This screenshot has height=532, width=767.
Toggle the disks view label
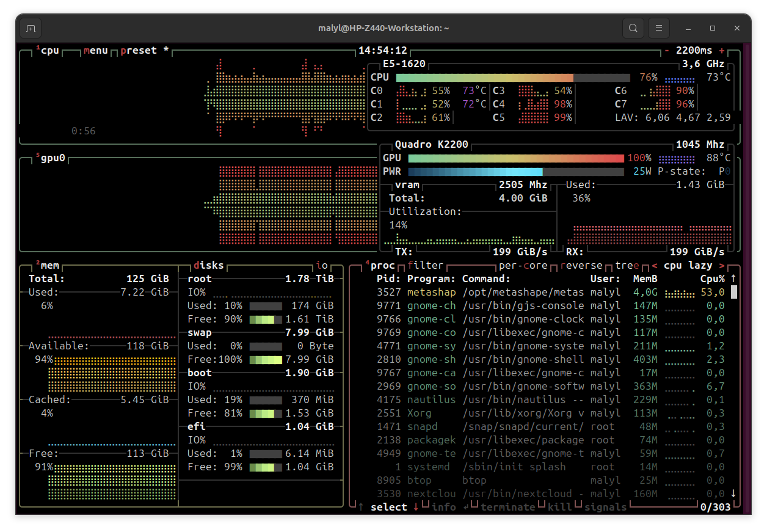point(209,265)
